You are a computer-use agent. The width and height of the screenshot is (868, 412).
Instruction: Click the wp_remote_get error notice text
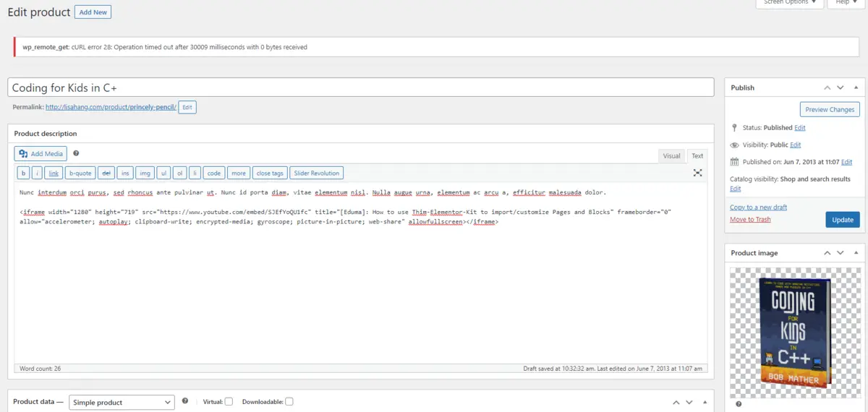pyautogui.click(x=165, y=47)
